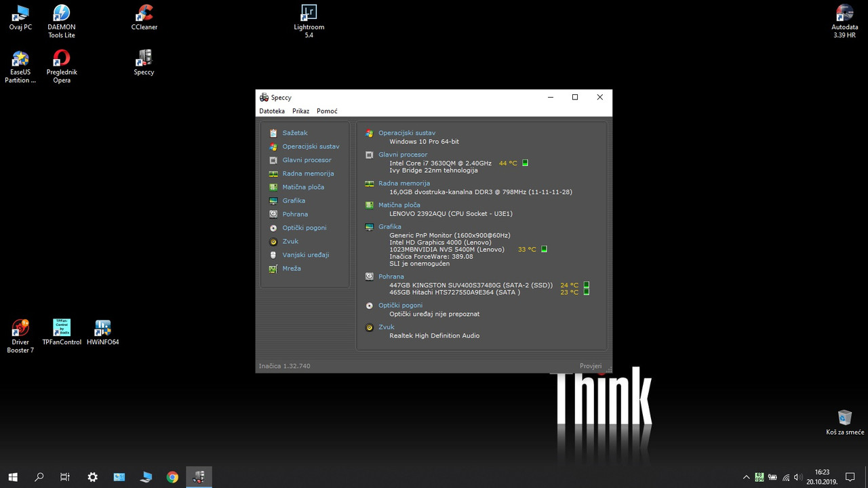Click the LENOVO 2392AQU motherboard text
The width and height of the screenshot is (868, 488).
[x=451, y=213]
